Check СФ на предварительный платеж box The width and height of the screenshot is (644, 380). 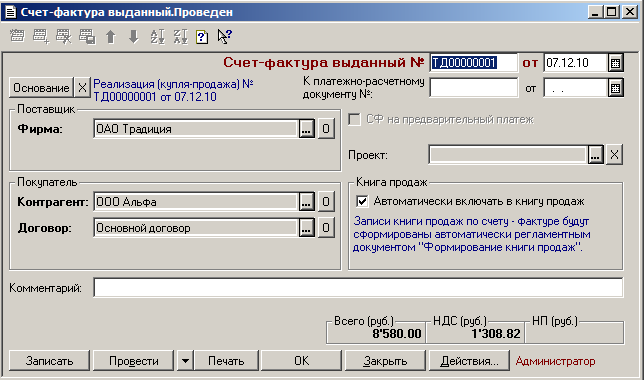coord(354,120)
